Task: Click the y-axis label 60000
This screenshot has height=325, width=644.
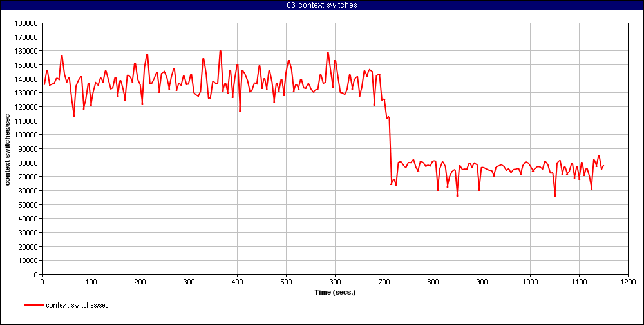Action: point(28,191)
